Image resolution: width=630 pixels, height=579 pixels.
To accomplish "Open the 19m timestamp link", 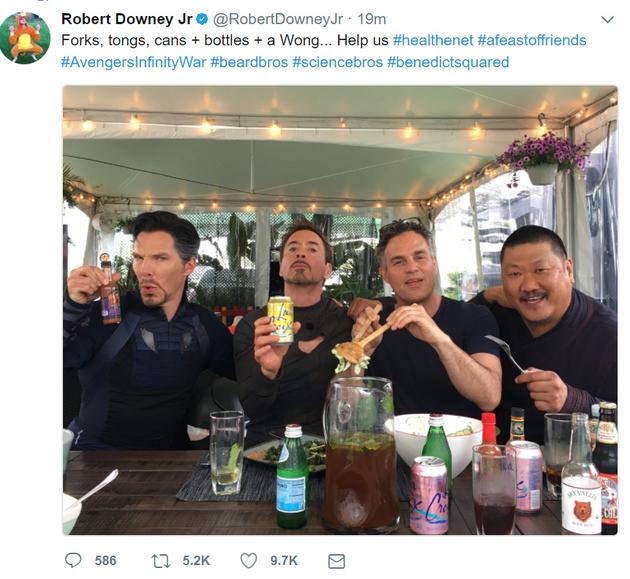I will click(x=372, y=20).
